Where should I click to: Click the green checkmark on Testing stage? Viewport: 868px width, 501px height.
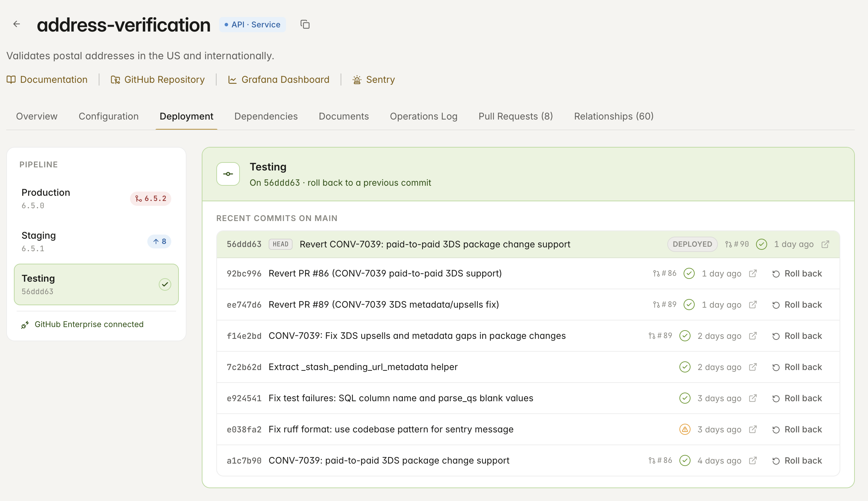[x=165, y=284]
